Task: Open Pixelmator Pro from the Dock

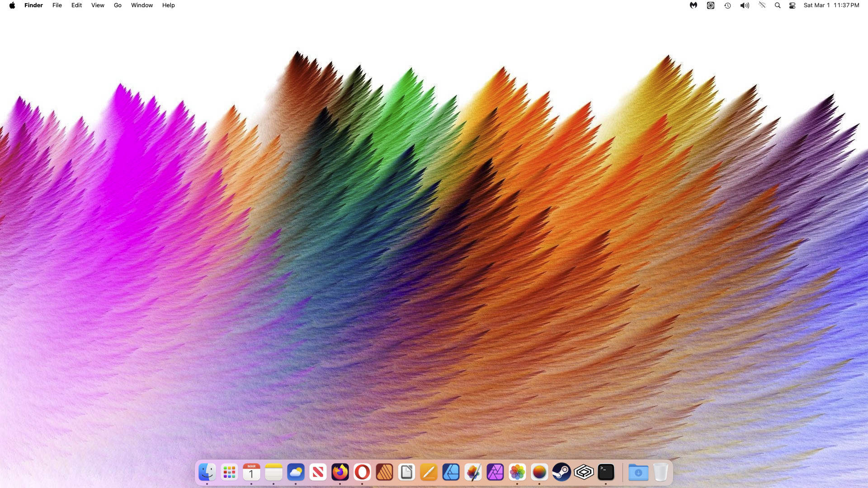Action: [473, 473]
